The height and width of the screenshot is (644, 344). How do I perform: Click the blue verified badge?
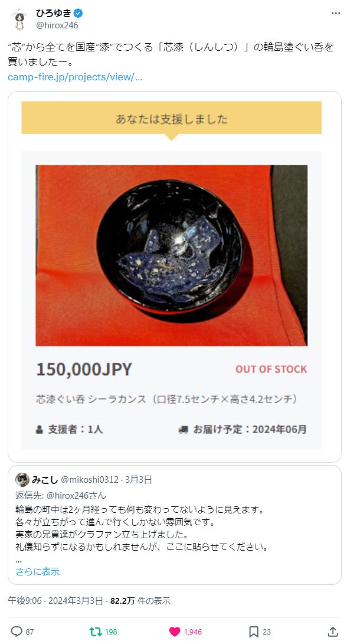coord(78,14)
